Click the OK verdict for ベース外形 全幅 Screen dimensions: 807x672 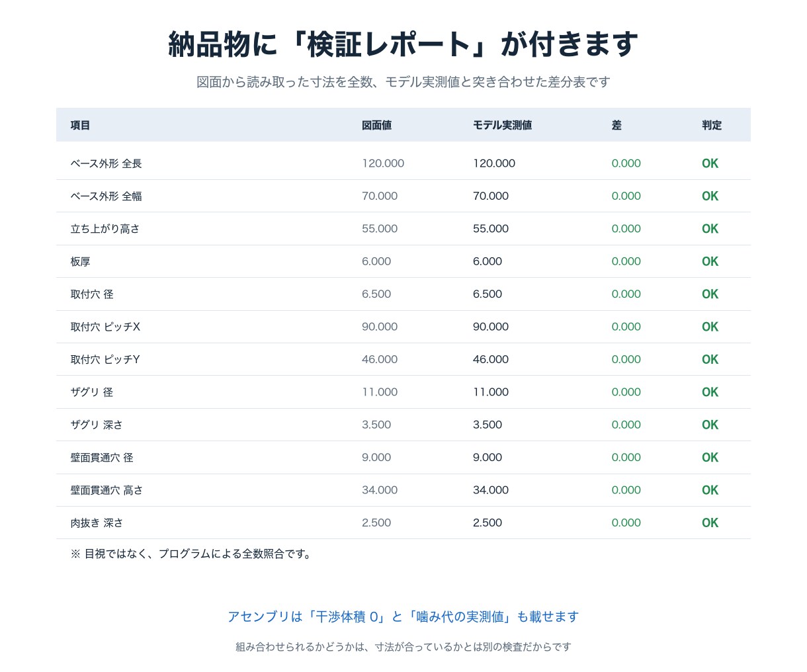point(710,196)
